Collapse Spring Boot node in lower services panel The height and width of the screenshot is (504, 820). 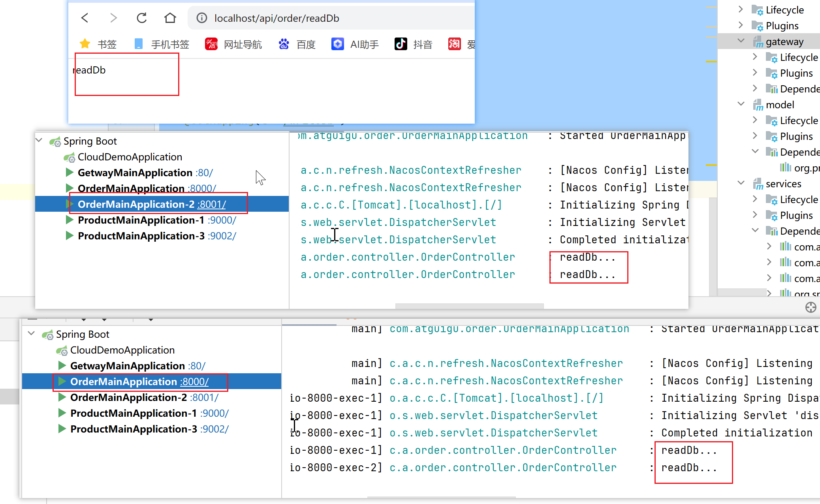click(x=32, y=334)
